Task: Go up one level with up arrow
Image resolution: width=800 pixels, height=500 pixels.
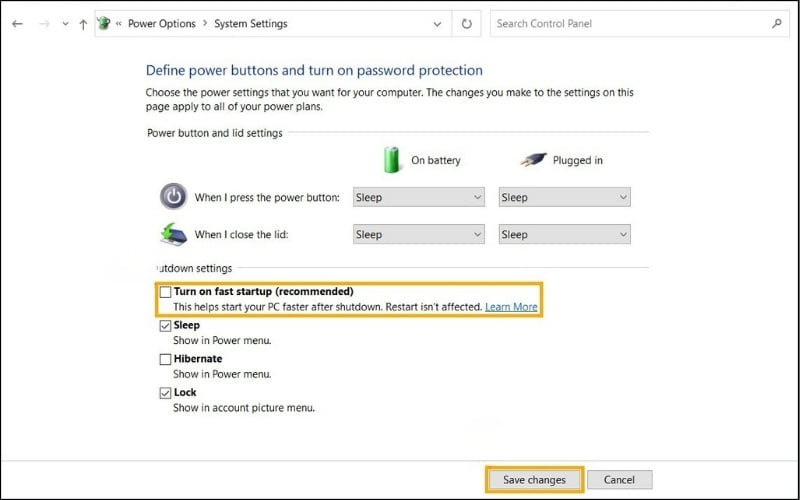Action: coord(83,24)
